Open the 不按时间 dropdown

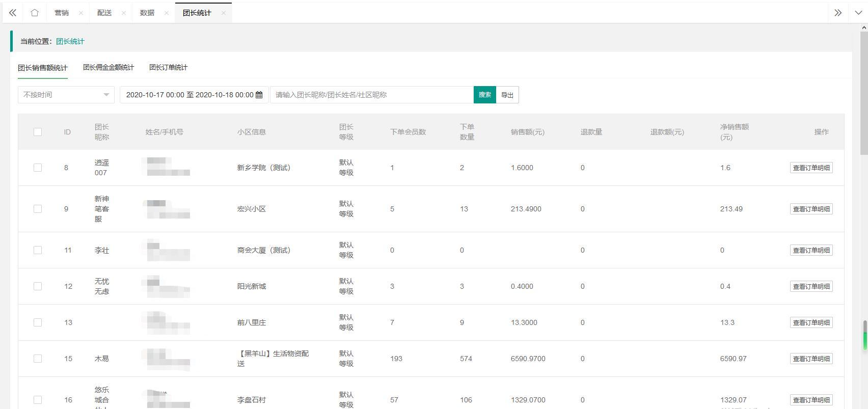pyautogui.click(x=66, y=95)
